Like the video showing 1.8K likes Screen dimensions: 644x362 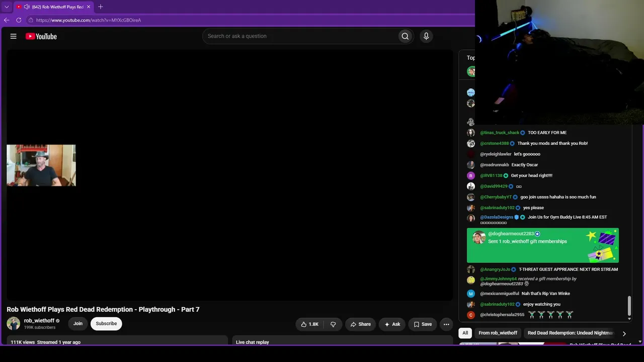[x=310, y=324]
